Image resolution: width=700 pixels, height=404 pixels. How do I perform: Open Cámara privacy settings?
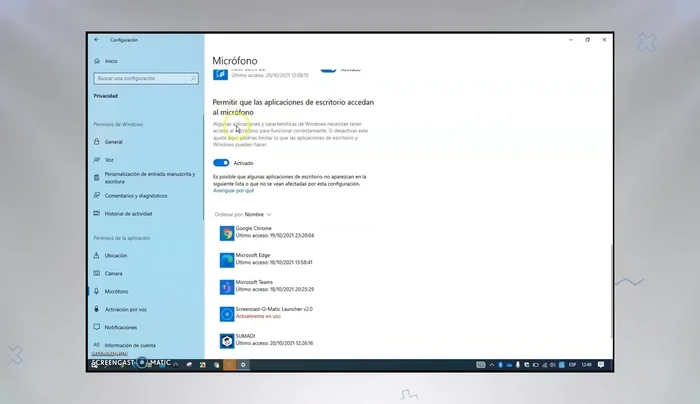coord(114,273)
